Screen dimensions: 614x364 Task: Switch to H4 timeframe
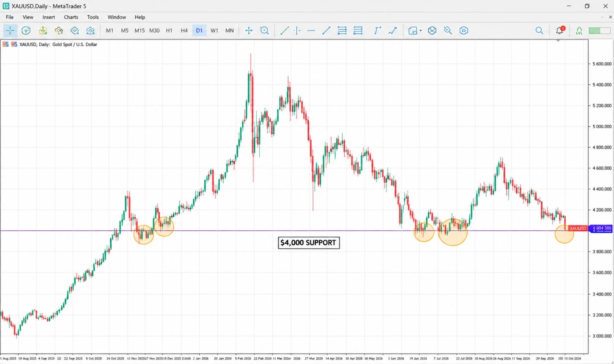point(184,30)
